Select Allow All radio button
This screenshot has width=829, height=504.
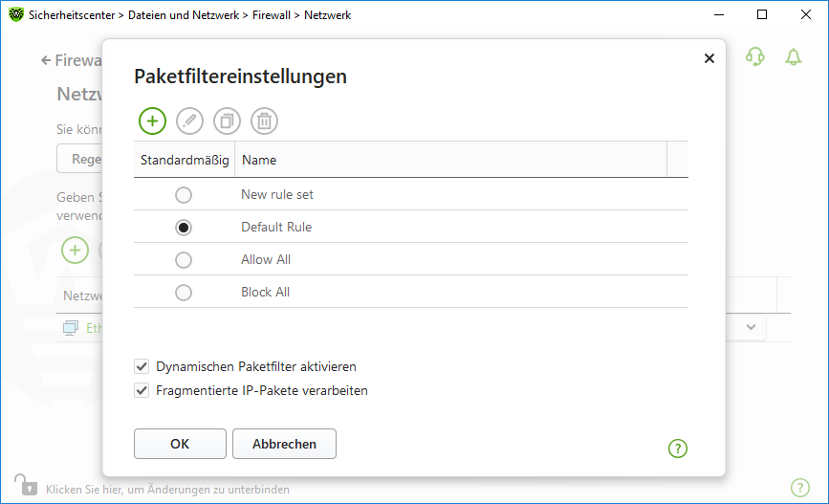point(184,260)
